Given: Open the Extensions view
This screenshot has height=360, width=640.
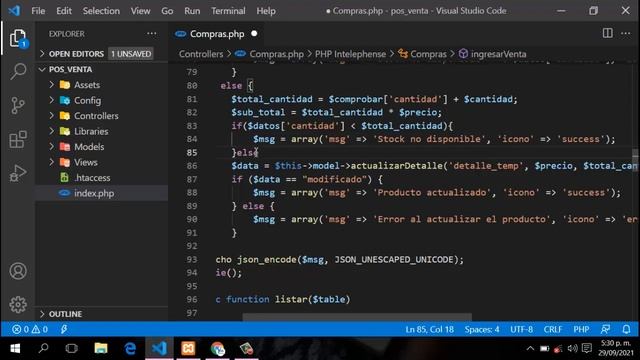Looking at the screenshot, I should click(x=18, y=139).
